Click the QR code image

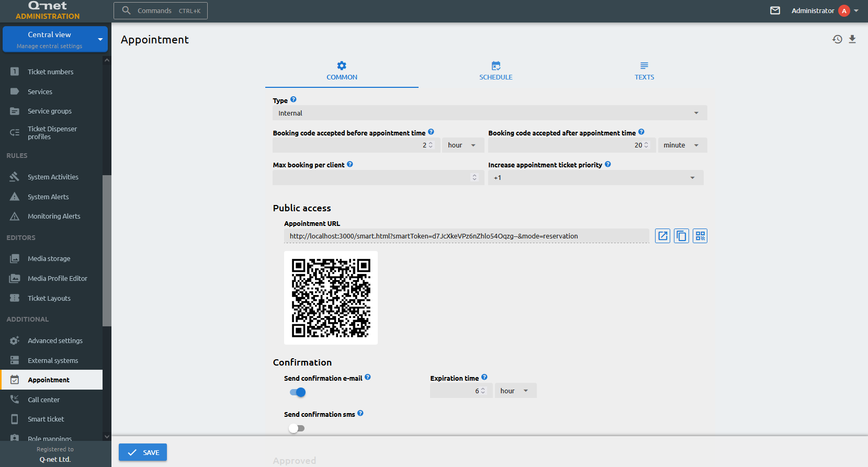click(x=331, y=298)
